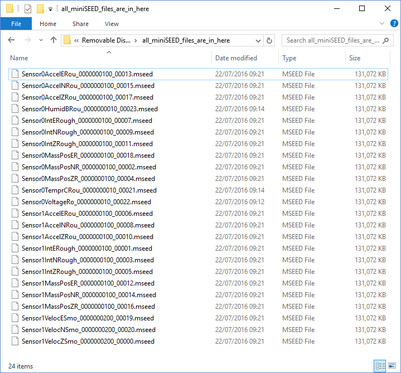Viewport: 401px width, 373px height.
Task: Expand the ribbon with the chevron
Action: coord(382,23)
